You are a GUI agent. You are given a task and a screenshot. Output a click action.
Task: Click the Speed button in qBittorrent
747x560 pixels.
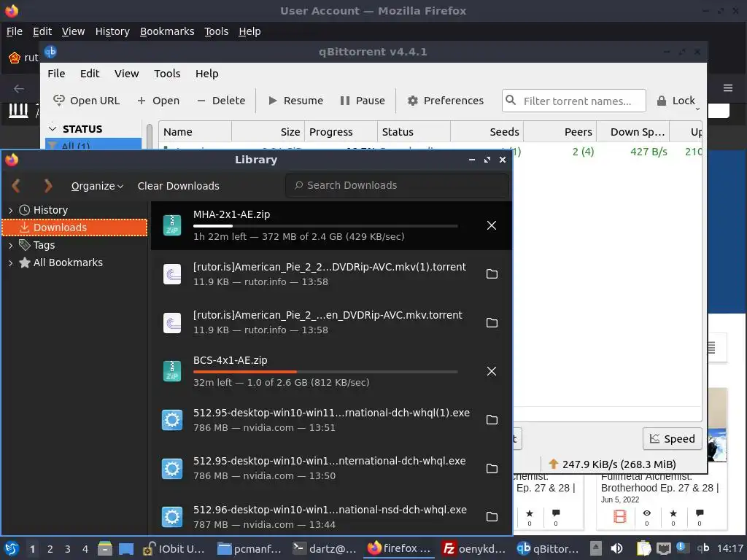[672, 438]
